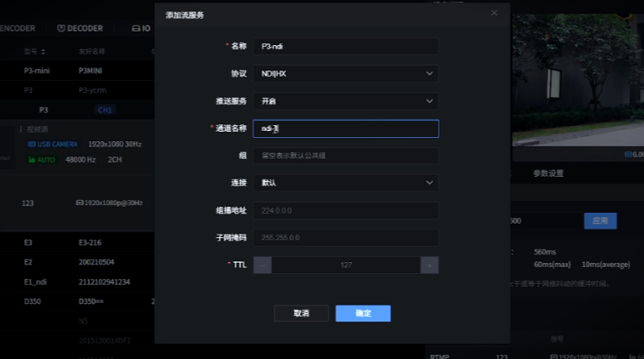
Task: Select the 123 stream row
Action: tap(78, 203)
